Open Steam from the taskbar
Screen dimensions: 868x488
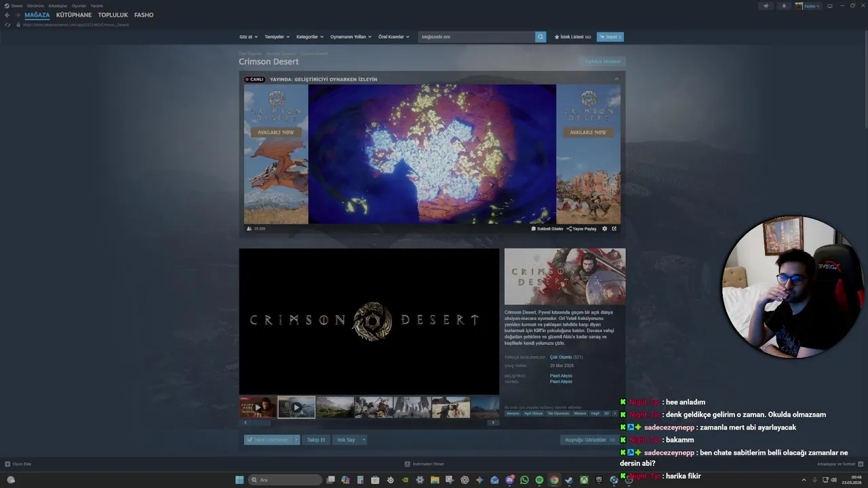[569, 480]
